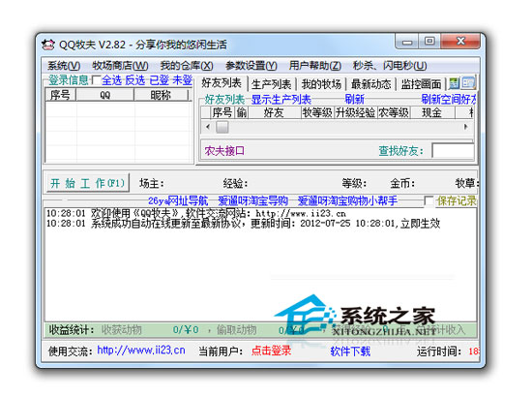The width and height of the screenshot is (532, 397).
Task: Toggle the 登录信息 select-all checkbox
Action: click(96, 80)
